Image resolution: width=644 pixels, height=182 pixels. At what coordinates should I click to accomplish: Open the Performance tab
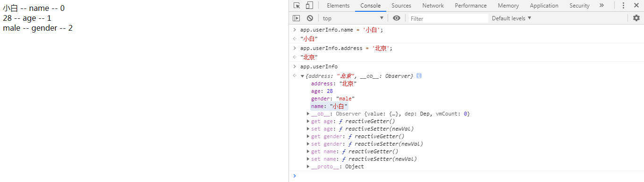(x=471, y=6)
